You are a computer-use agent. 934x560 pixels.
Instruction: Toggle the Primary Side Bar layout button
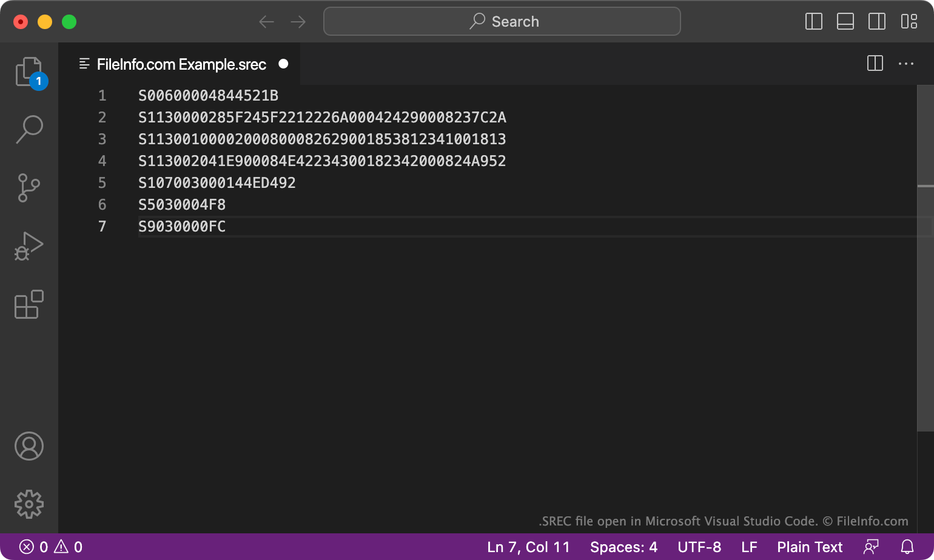pyautogui.click(x=813, y=21)
